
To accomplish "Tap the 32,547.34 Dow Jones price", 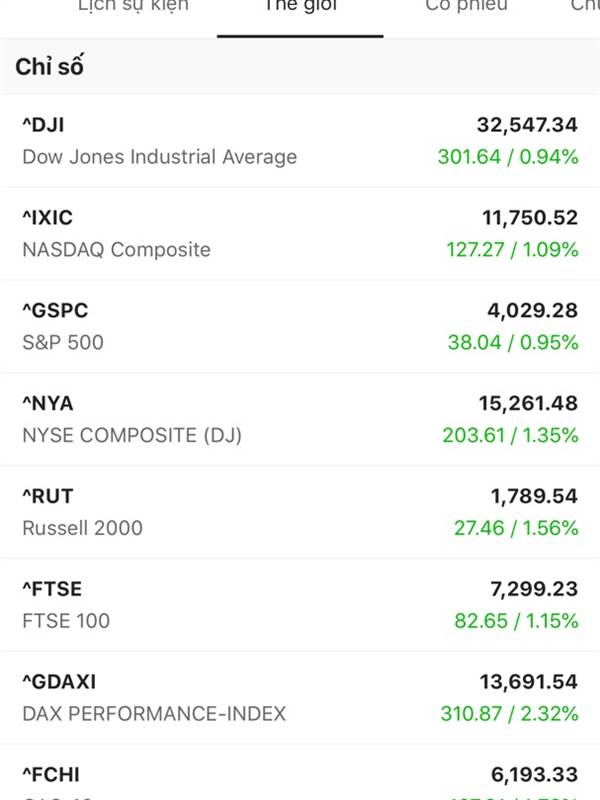I will pyautogui.click(x=527, y=125).
